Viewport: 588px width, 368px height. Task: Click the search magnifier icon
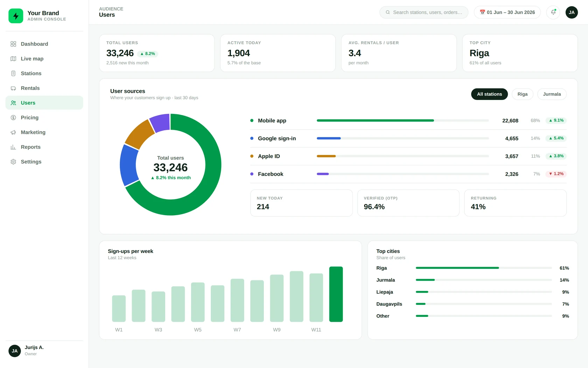(388, 12)
